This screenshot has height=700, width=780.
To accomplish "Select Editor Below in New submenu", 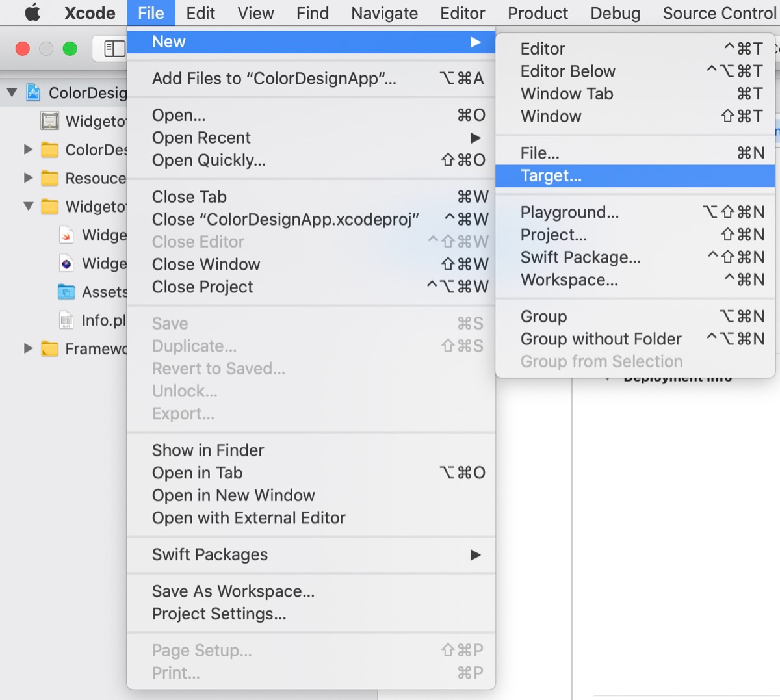I will [635, 71].
